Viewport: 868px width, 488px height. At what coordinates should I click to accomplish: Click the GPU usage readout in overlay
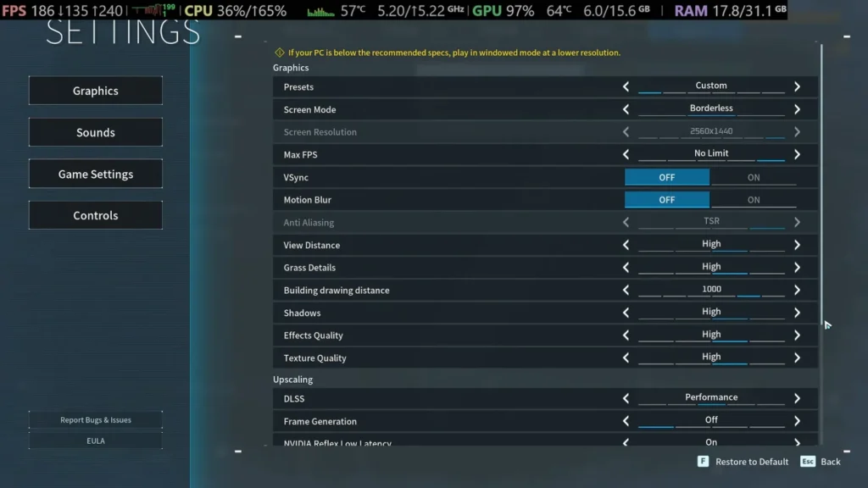point(504,10)
